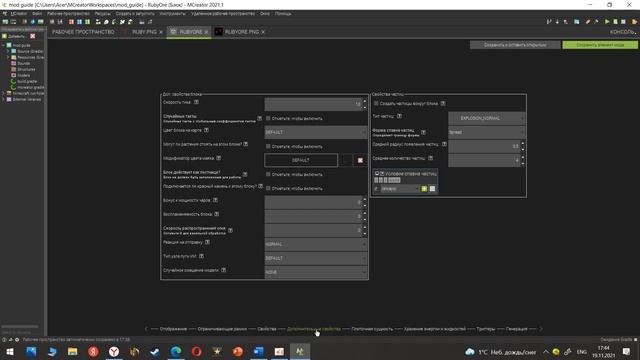Click the red remove icon next to Добавить
640x360 pixels.
[x=33, y=36]
